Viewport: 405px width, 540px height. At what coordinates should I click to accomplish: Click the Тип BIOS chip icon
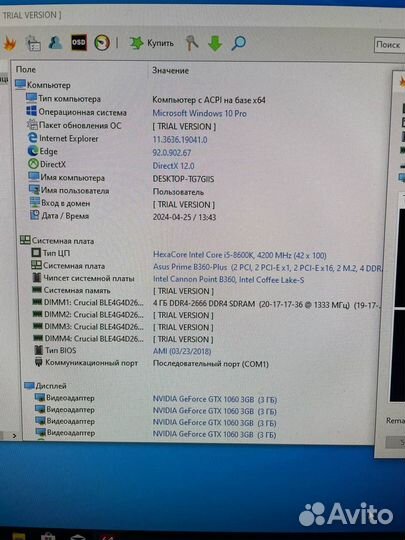(39, 350)
